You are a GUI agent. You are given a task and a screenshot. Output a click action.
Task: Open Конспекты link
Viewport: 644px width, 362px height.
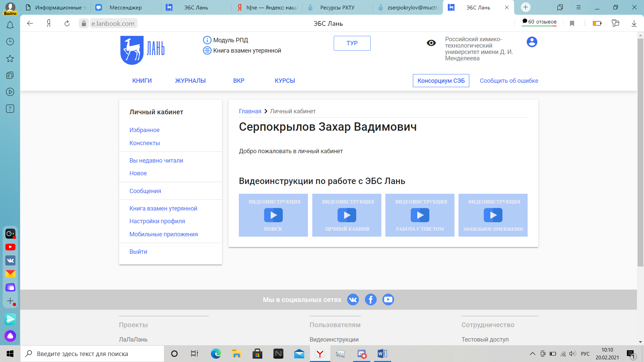145,143
